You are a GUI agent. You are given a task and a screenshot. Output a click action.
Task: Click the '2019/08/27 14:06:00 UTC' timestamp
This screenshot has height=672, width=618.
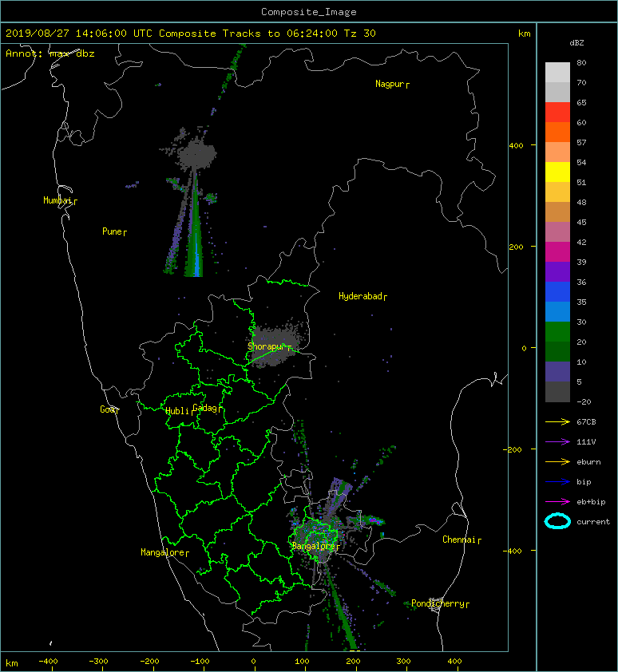coord(79,34)
